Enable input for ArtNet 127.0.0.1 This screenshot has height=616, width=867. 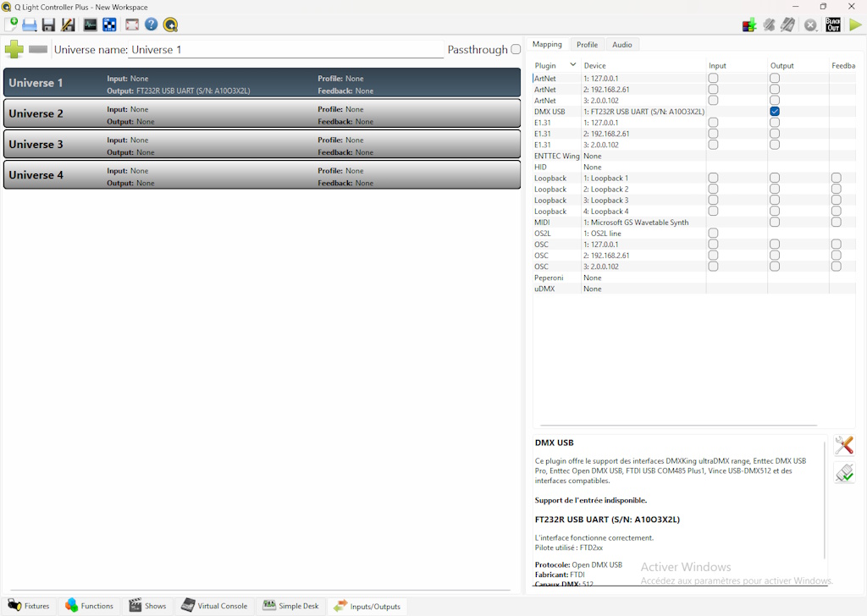click(713, 79)
